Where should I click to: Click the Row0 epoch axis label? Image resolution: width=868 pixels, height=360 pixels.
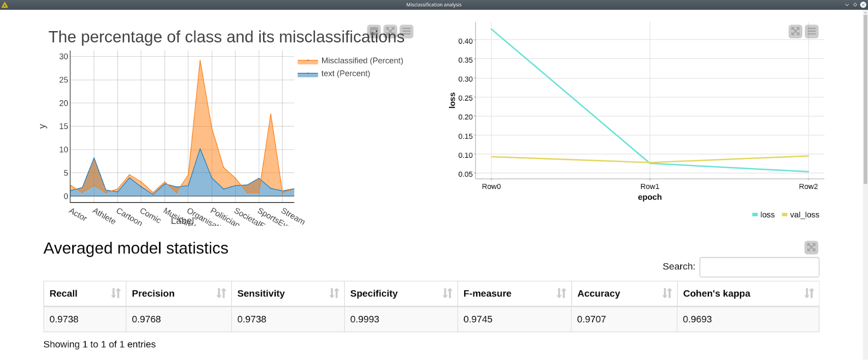coord(491,187)
